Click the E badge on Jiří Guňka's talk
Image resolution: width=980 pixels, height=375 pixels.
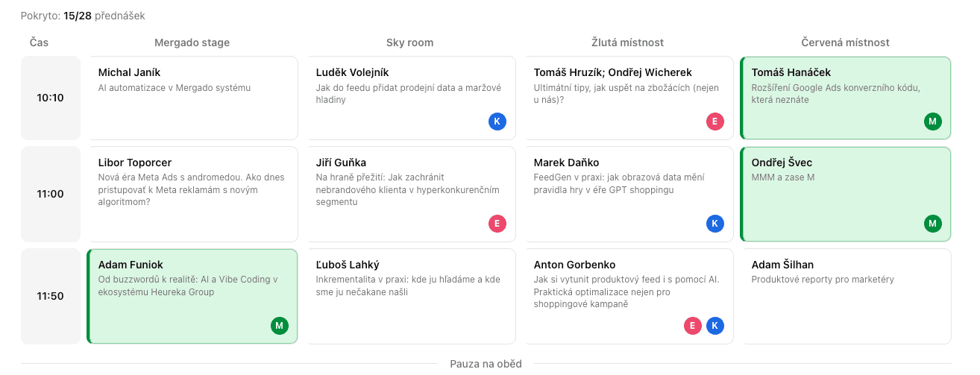[x=497, y=224]
